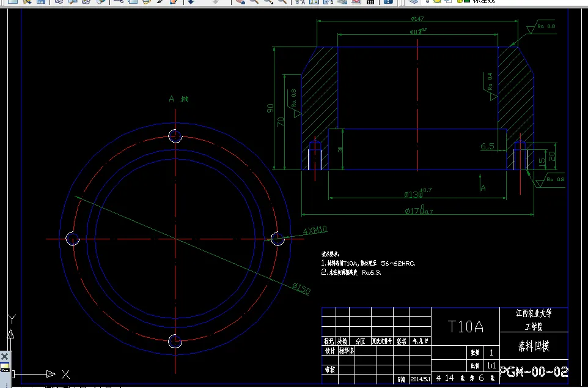Select the left M10 threaded hole circle

click(73, 239)
